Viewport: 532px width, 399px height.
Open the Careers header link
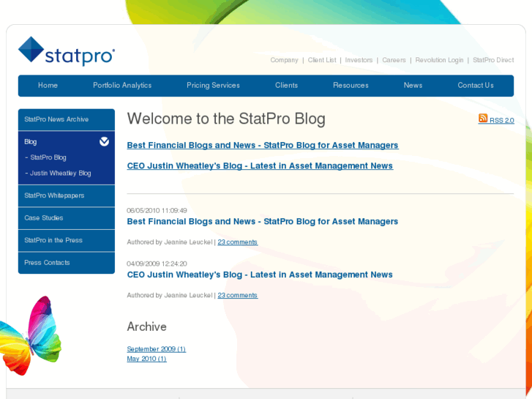click(x=394, y=60)
